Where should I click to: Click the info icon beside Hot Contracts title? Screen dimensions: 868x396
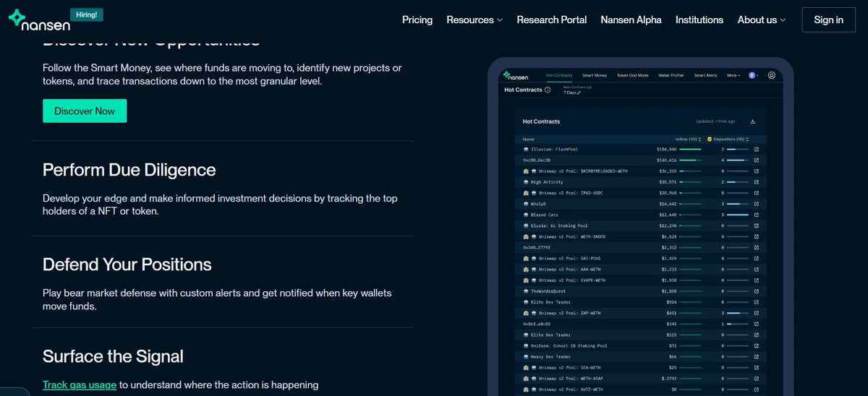click(x=548, y=90)
